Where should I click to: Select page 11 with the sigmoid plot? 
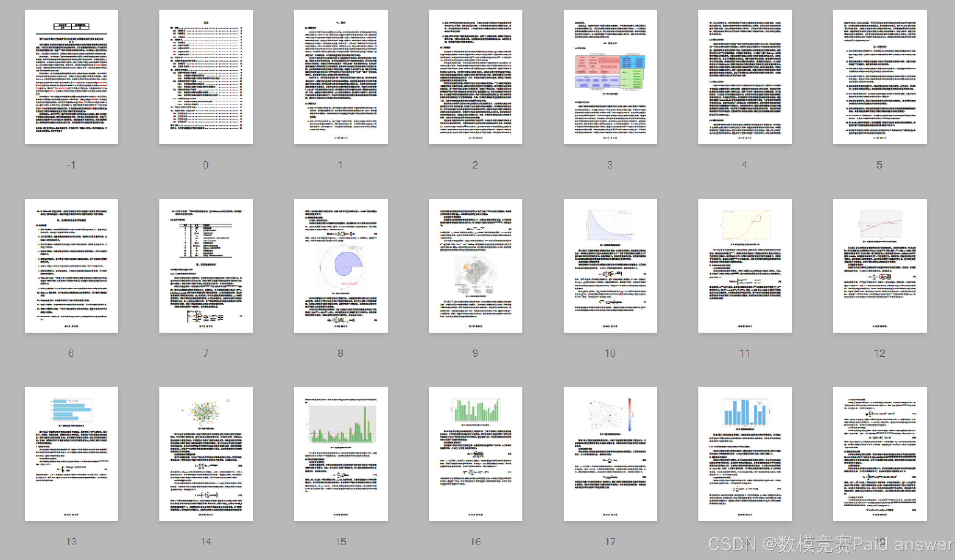[x=745, y=265]
